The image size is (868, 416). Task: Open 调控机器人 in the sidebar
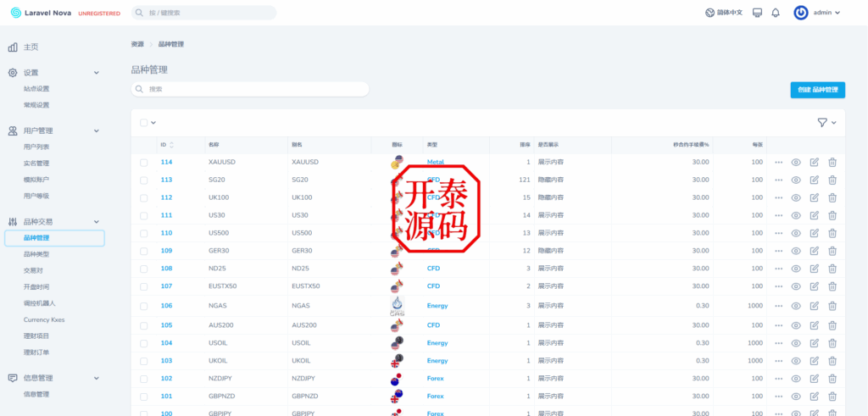coord(40,303)
